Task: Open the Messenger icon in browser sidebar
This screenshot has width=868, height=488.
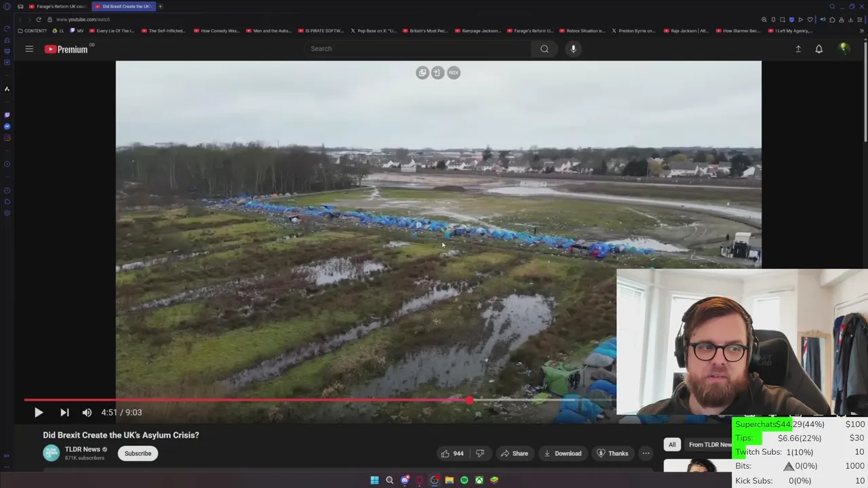Action: (7, 127)
